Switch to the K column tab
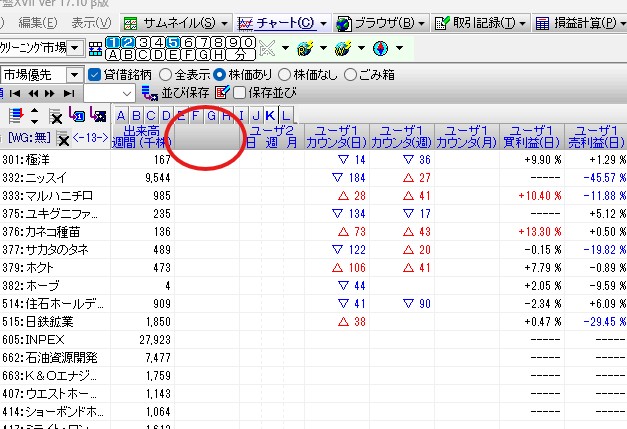 coord(271,116)
